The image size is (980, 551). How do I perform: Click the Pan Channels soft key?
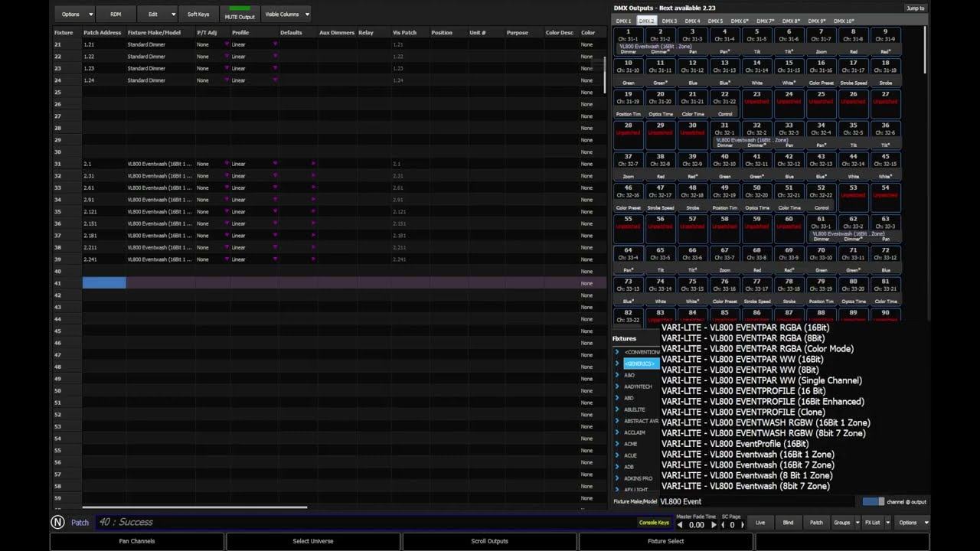[x=137, y=541]
